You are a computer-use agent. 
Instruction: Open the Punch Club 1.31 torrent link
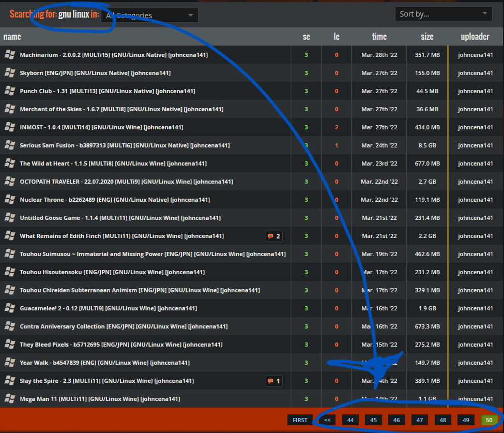108,91
